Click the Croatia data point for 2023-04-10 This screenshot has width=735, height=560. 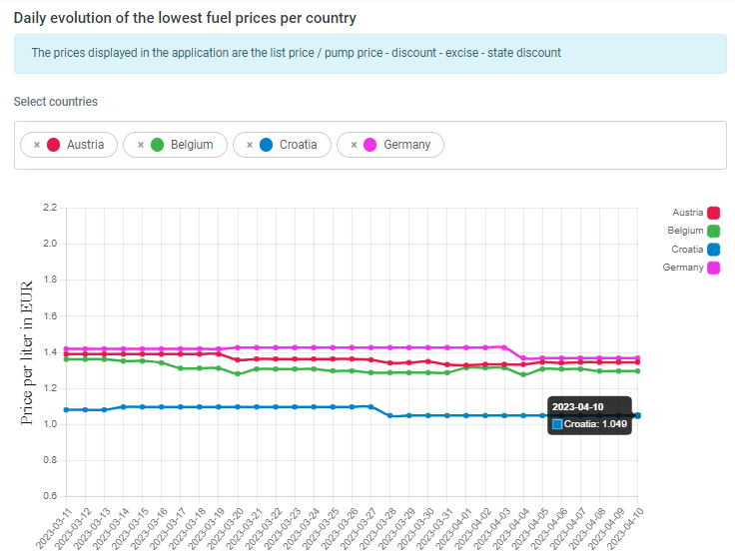pyautogui.click(x=637, y=415)
